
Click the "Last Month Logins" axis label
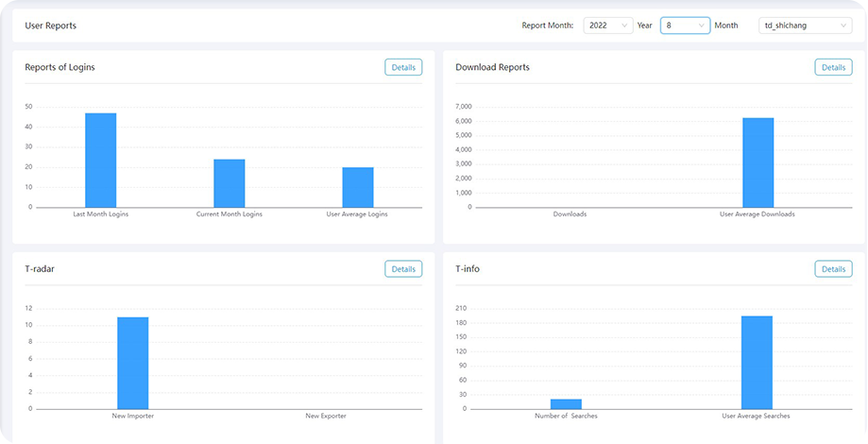tap(101, 214)
